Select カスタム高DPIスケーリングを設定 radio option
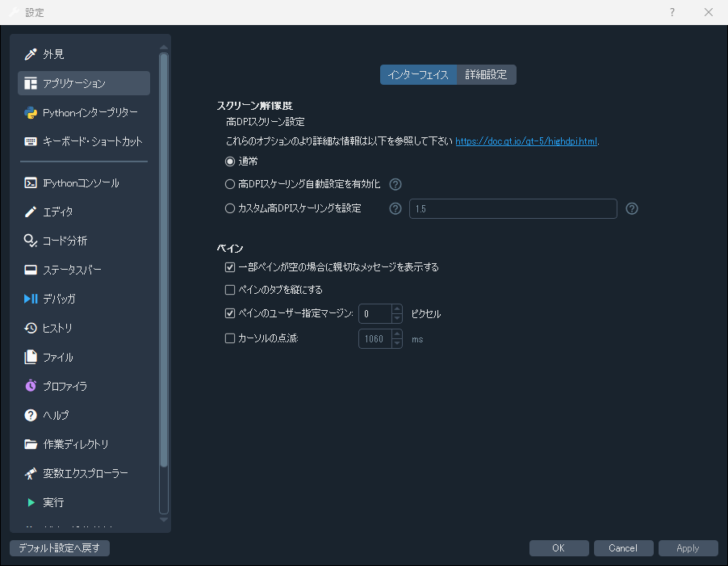 (230, 208)
